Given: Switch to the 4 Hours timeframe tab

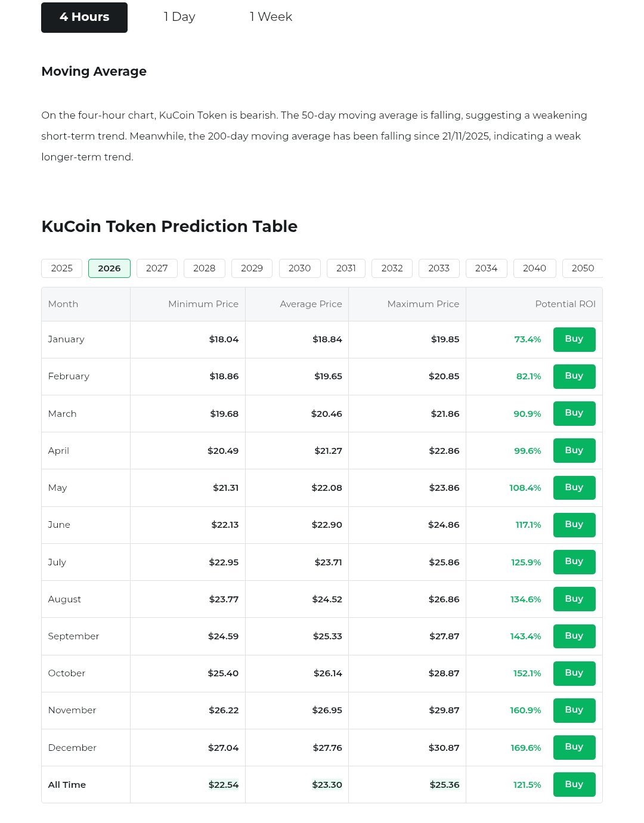Looking at the screenshot, I should 84,17.
